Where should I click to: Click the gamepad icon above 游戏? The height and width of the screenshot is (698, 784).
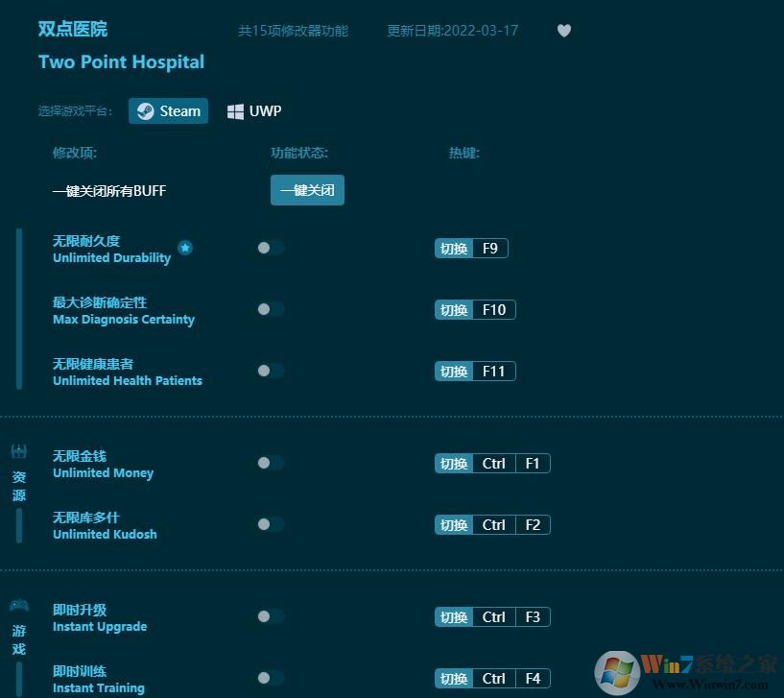point(19,606)
